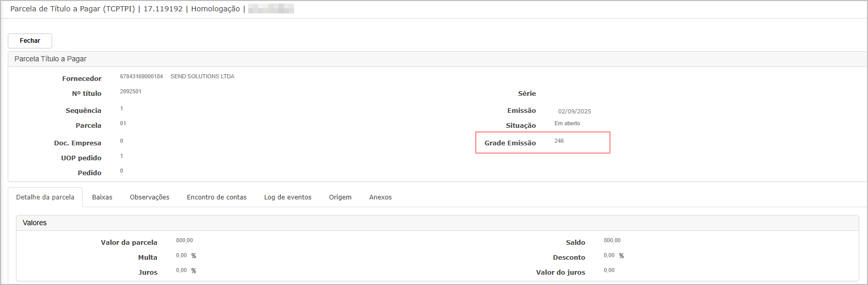The width and height of the screenshot is (868, 285).
Task: Click the Situação value Em aberto
Action: point(567,124)
